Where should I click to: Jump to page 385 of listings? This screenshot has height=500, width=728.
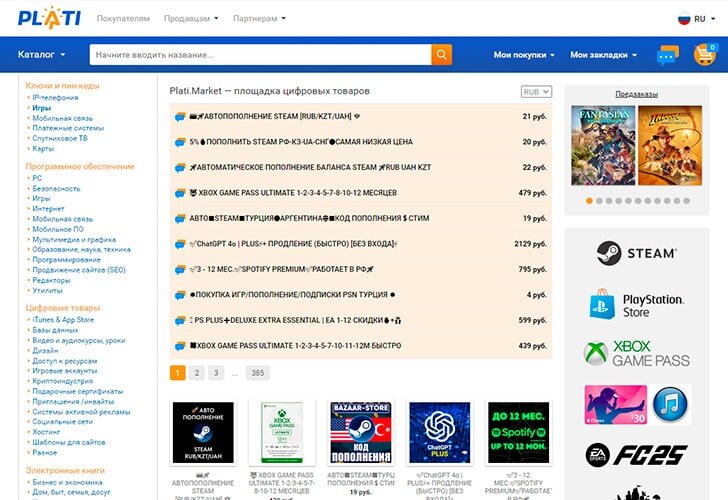pos(258,373)
